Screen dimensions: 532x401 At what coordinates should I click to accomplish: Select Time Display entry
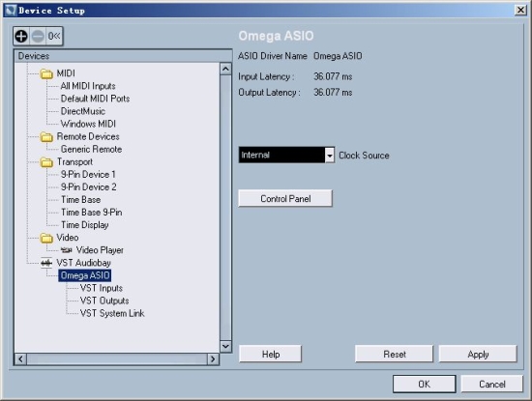pos(84,225)
